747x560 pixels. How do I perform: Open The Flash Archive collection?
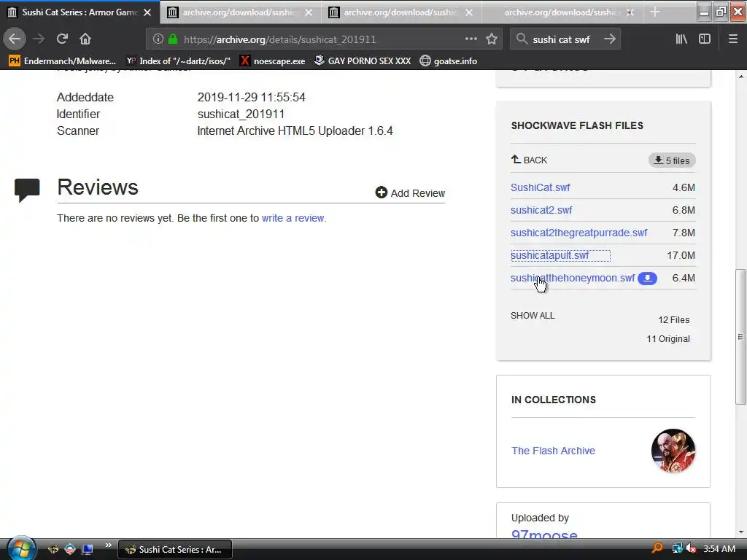tap(553, 451)
